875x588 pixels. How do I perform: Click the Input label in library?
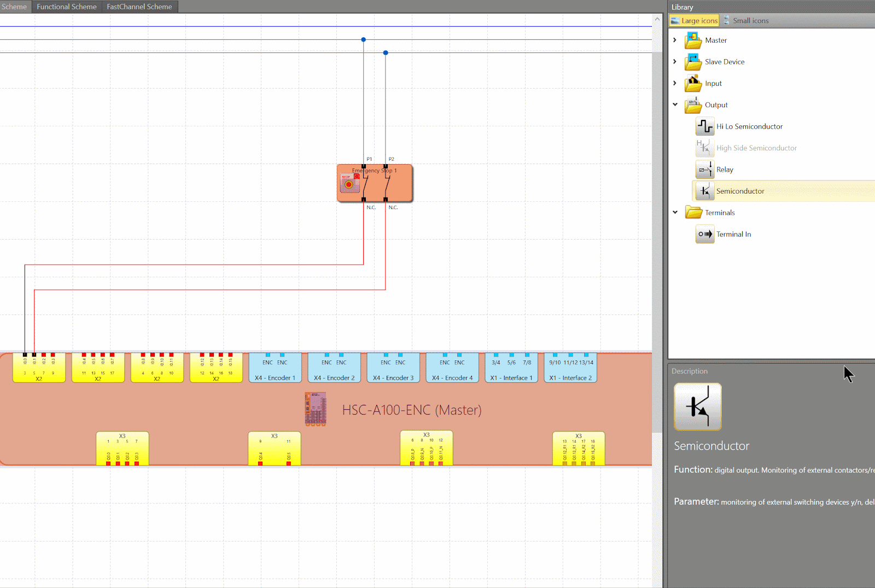point(713,83)
